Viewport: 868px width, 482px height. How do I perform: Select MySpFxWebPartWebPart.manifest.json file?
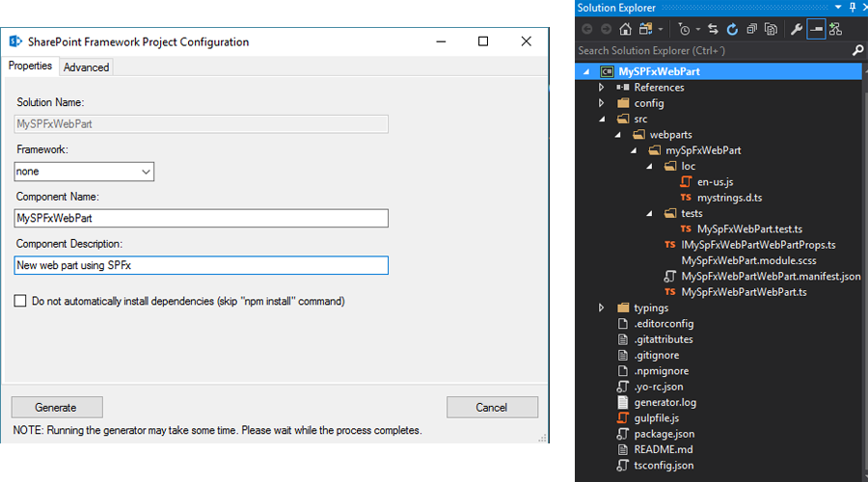[771, 276]
